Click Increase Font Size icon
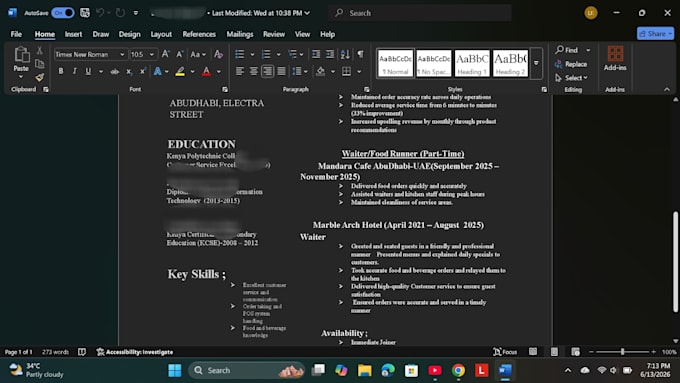This screenshot has height=383, width=680. pos(165,54)
